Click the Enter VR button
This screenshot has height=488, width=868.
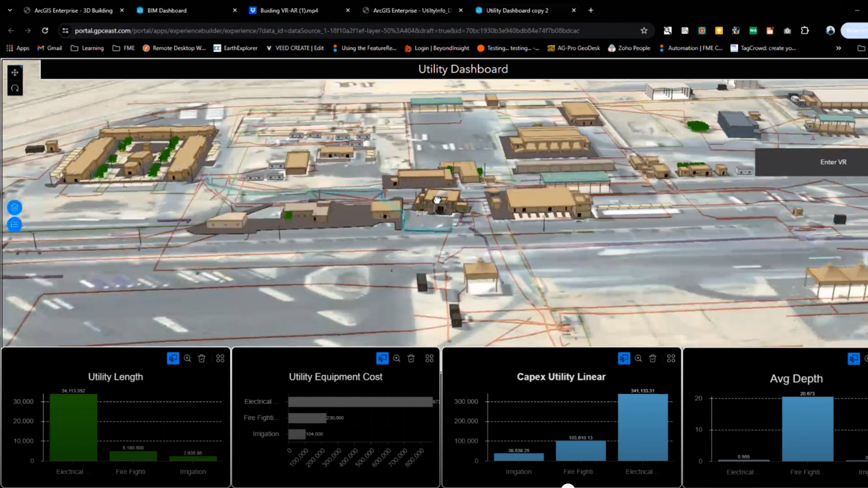point(833,162)
